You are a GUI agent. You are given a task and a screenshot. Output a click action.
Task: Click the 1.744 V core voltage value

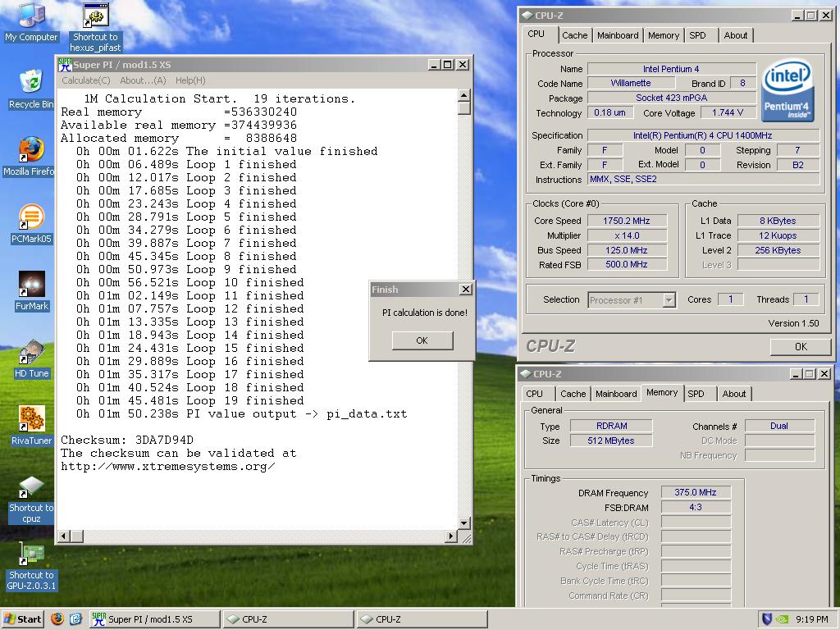[728, 112]
